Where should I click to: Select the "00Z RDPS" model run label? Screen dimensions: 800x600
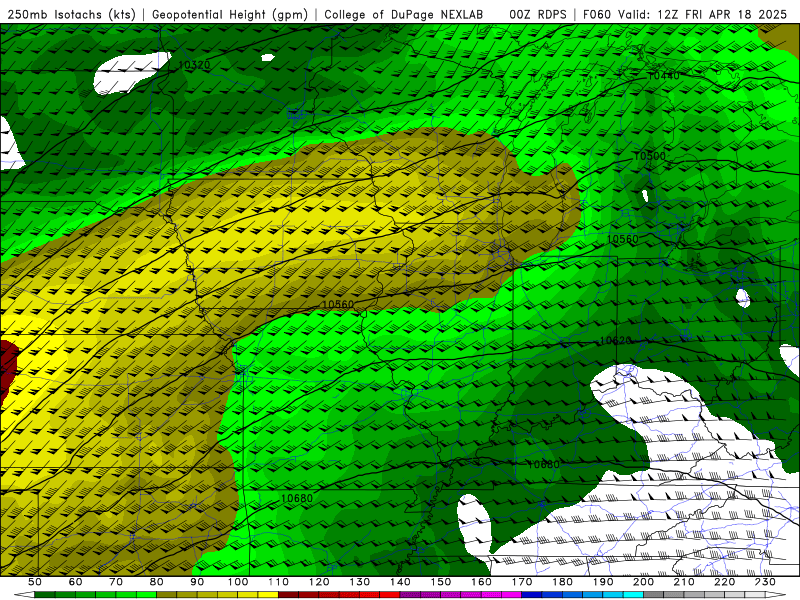(538, 14)
